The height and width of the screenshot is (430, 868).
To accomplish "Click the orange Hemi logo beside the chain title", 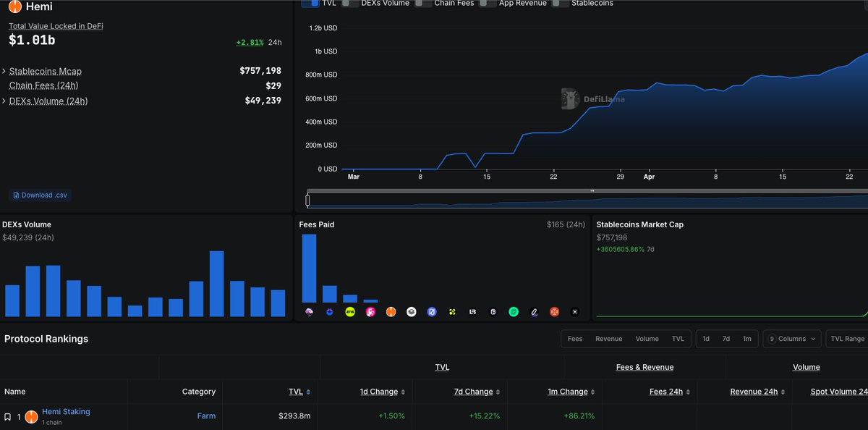I will 15,7.
